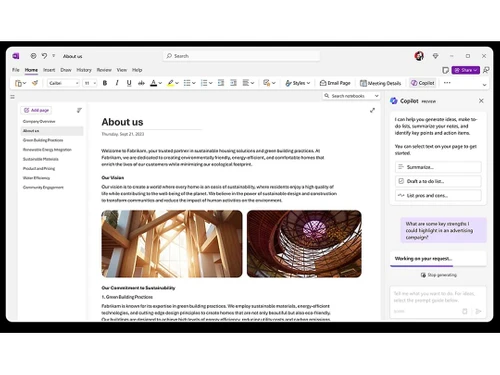Expand the font color arrow
This screenshot has width=500, height=375.
(x=160, y=83)
